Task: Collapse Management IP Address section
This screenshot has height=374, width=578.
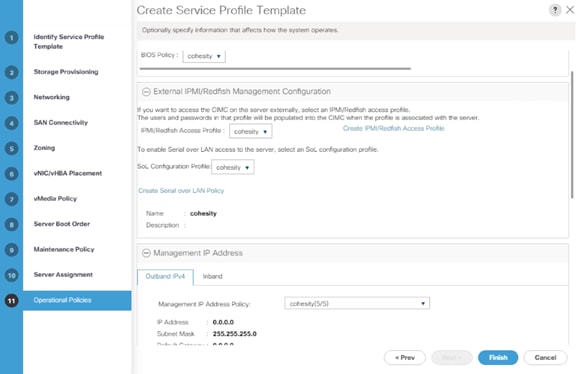Action: pyautogui.click(x=146, y=253)
